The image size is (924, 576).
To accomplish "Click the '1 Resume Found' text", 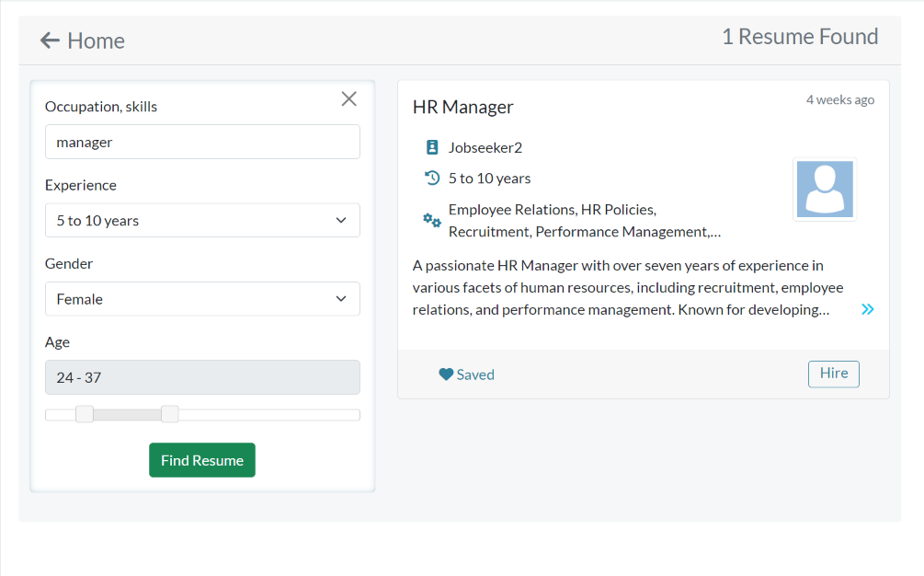I will [x=800, y=37].
